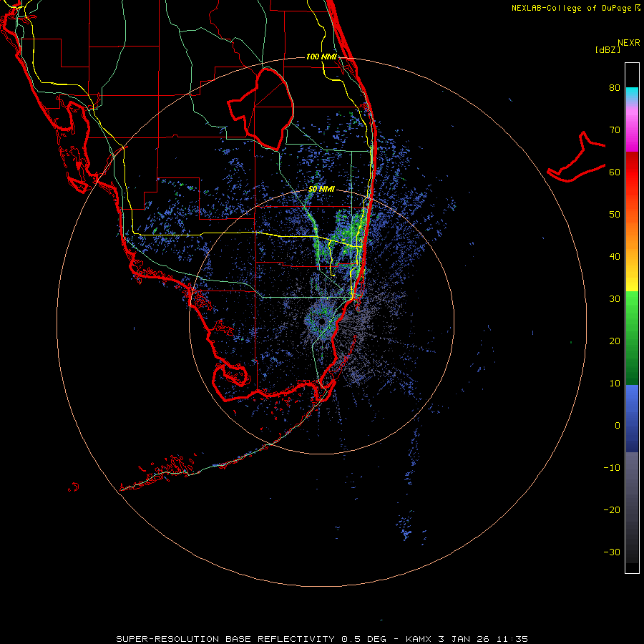Click the 30 value on the dBZ scale

tap(615, 299)
